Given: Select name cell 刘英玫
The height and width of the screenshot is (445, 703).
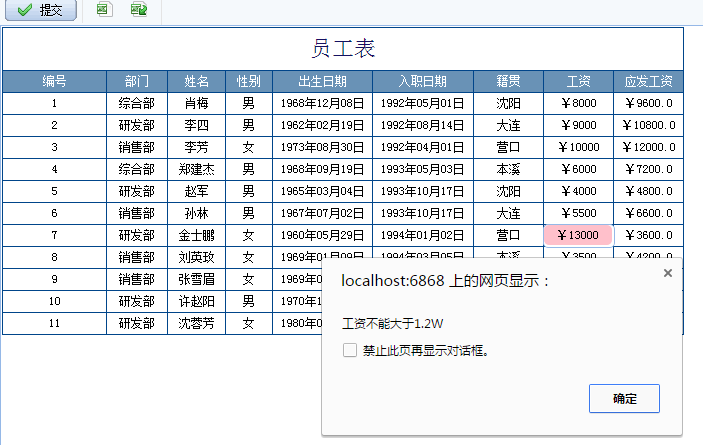Looking at the screenshot, I should 196,257.
